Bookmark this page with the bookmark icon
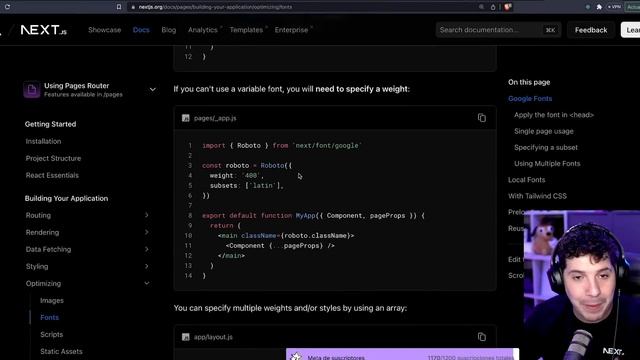 click(119, 7)
